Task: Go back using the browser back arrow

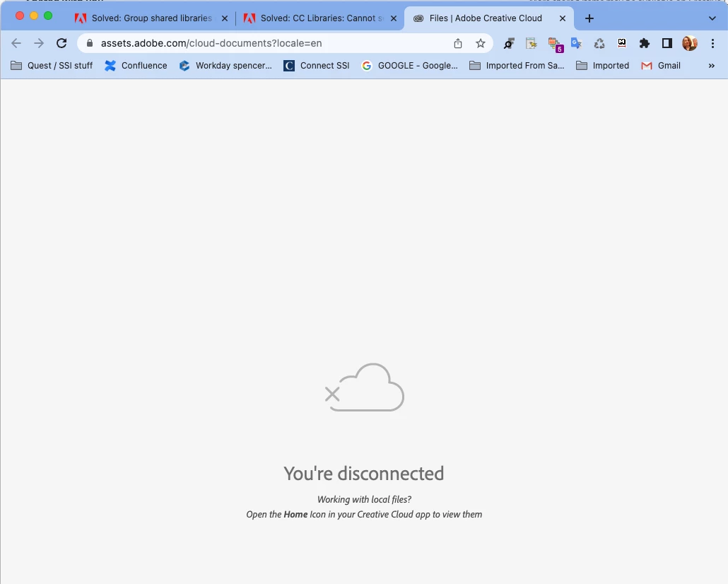Action: pyautogui.click(x=16, y=43)
